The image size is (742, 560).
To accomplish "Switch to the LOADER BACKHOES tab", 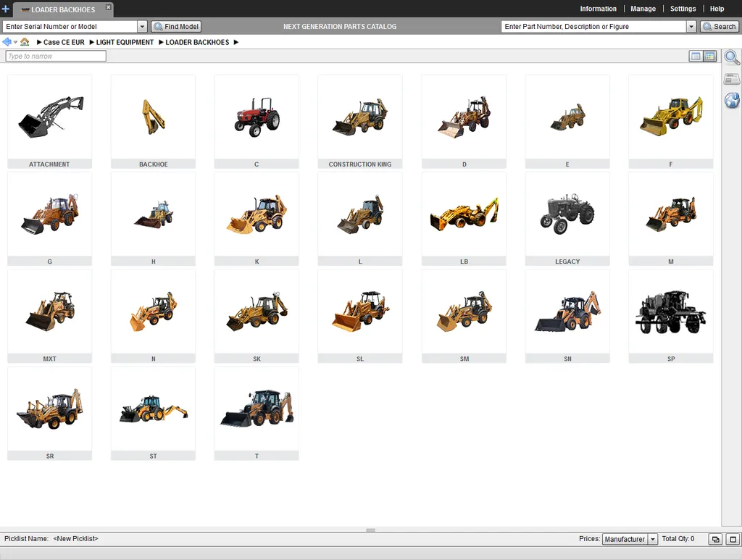I will (x=62, y=9).
